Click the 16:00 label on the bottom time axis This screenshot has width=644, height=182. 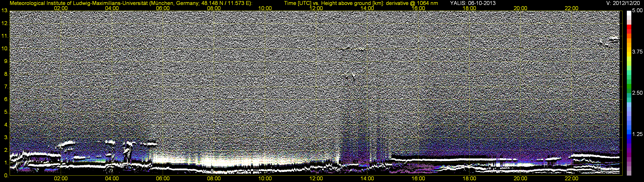418,179
